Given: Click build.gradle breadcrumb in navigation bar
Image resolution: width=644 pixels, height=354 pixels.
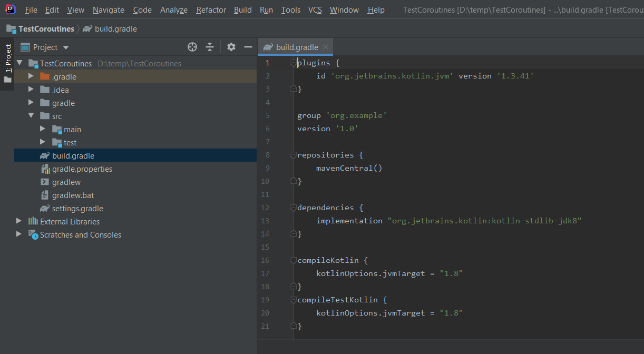Looking at the screenshot, I should (115, 28).
